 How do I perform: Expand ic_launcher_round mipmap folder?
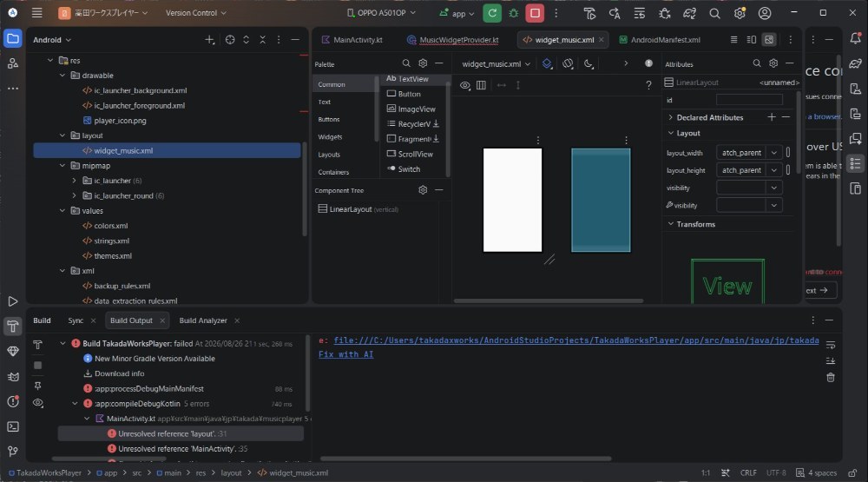point(74,195)
